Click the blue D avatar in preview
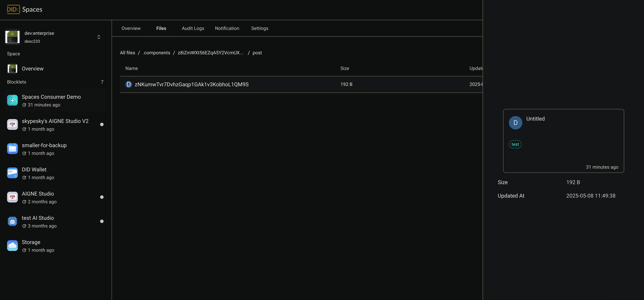 (x=515, y=123)
